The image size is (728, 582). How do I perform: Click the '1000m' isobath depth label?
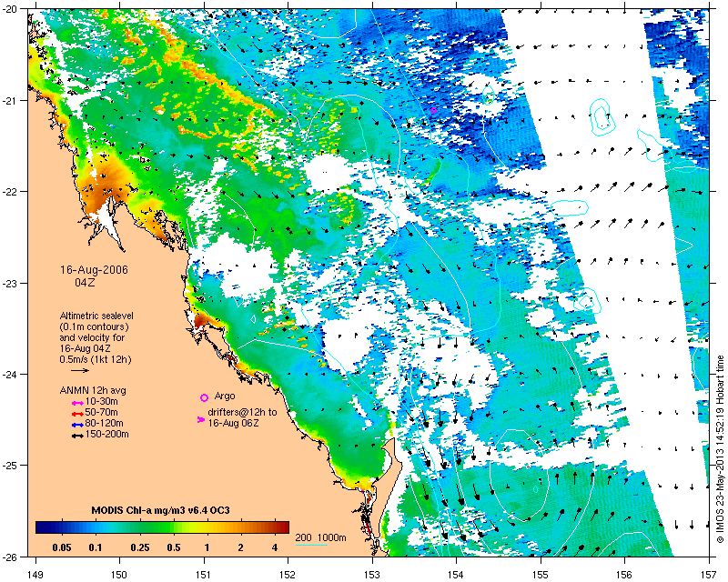click(x=332, y=538)
